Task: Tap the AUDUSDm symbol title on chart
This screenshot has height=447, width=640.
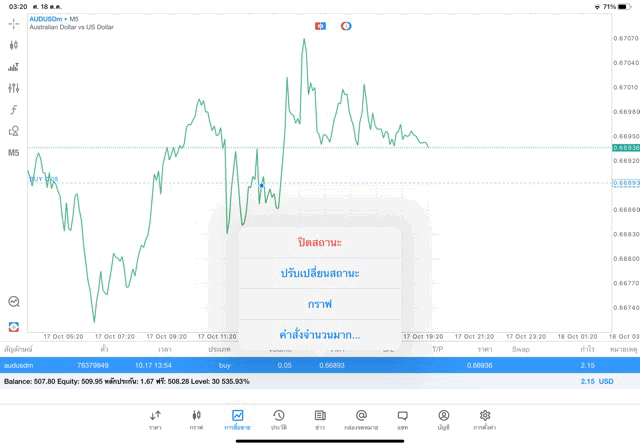Action: (x=52, y=19)
